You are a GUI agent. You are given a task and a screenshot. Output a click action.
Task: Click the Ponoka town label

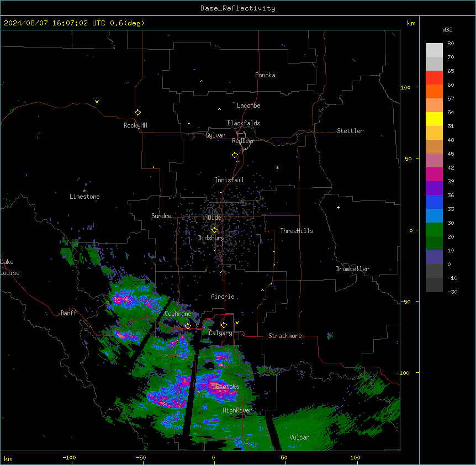coord(265,75)
